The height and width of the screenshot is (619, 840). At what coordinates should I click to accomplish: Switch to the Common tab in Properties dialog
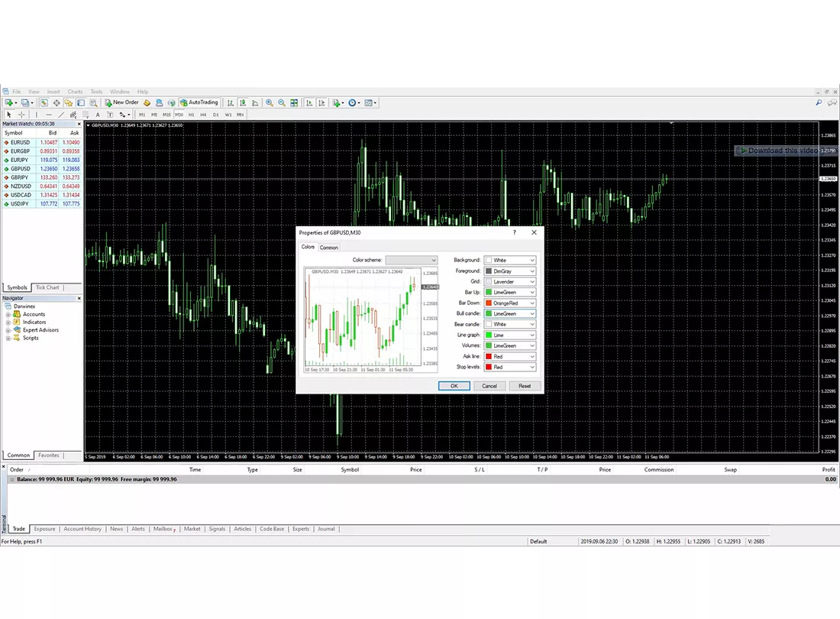pos(329,248)
